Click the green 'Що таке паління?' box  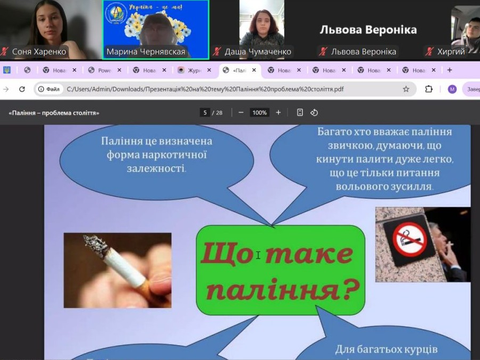281,270
